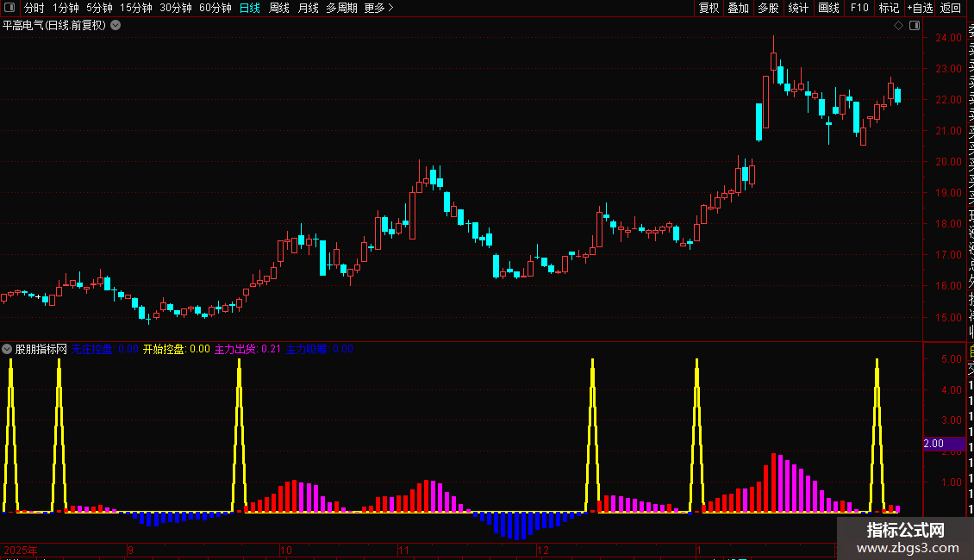Click the 5.00 indicator axis label

pyautogui.click(x=951, y=359)
